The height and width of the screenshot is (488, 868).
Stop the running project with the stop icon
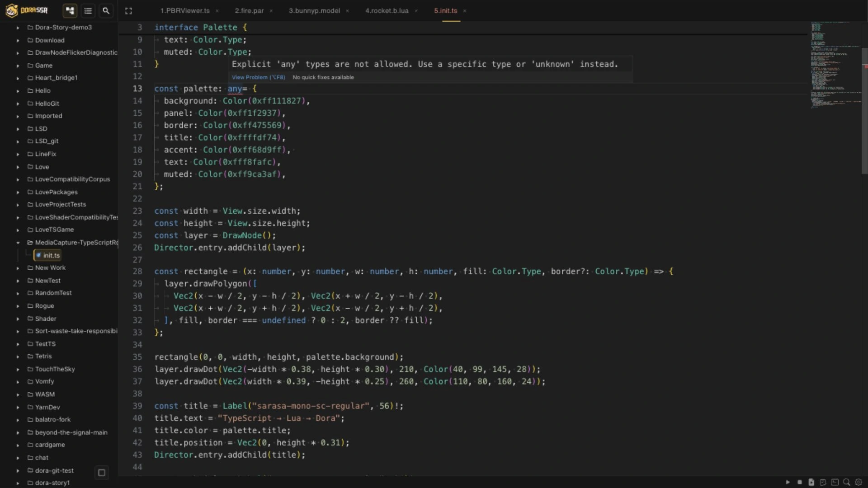pyautogui.click(x=799, y=482)
